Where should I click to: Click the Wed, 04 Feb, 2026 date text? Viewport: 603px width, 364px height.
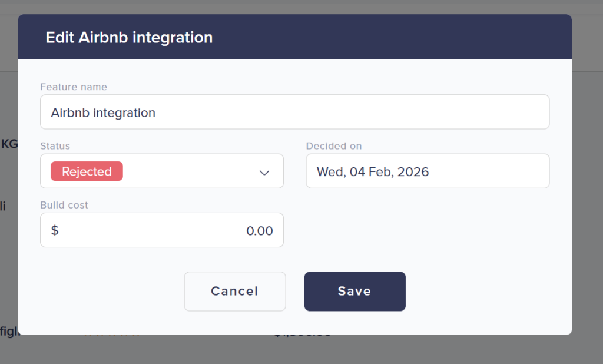373,172
